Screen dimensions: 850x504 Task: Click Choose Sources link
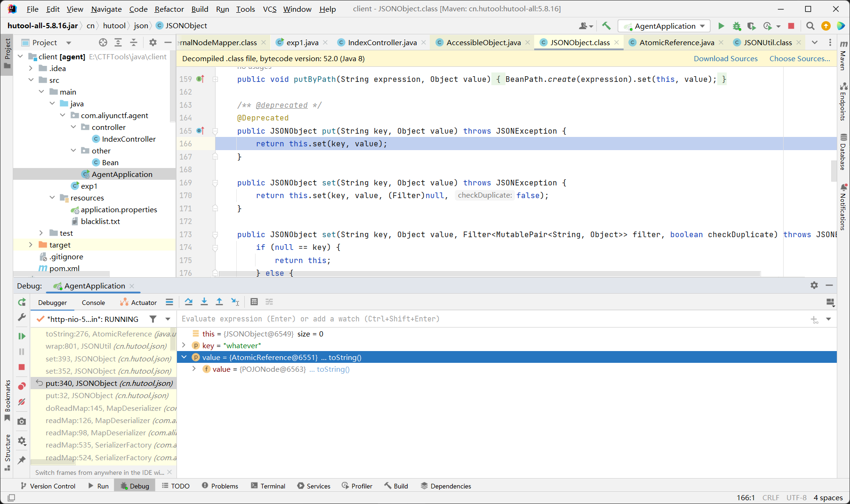800,58
